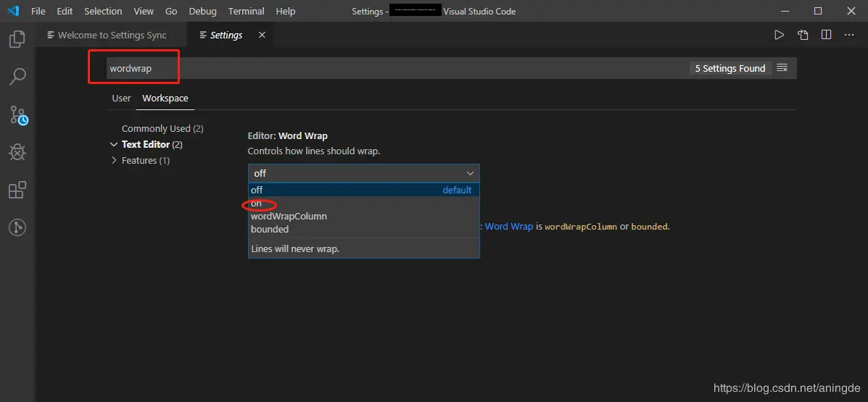Choose 'off' option in Word Wrap list
Screen dimensions: 868x402
[x=364, y=190]
